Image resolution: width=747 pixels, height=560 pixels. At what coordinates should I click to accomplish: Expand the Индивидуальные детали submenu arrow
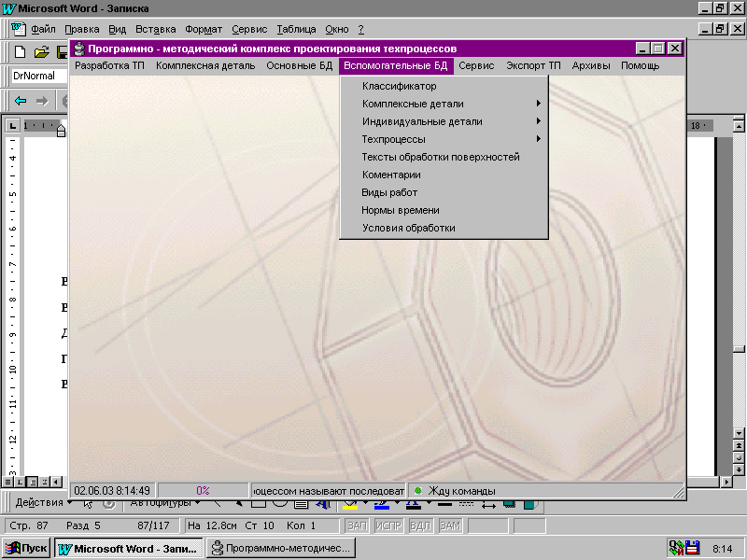(x=539, y=121)
